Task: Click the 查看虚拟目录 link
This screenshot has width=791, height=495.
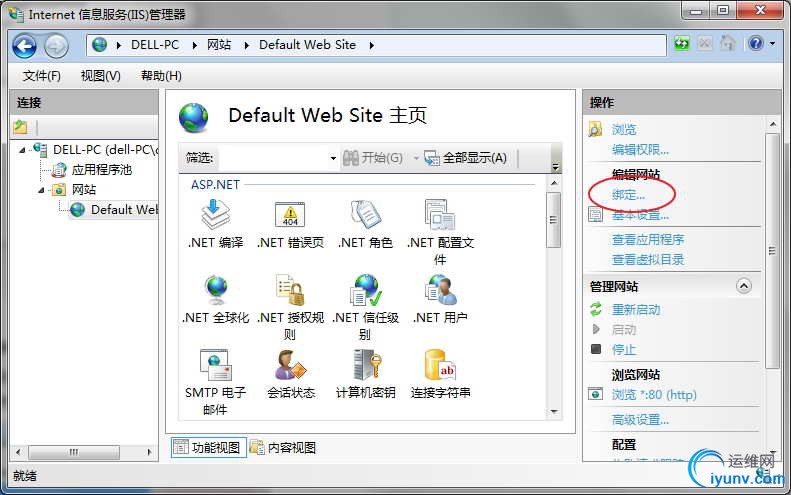Action: [x=648, y=259]
